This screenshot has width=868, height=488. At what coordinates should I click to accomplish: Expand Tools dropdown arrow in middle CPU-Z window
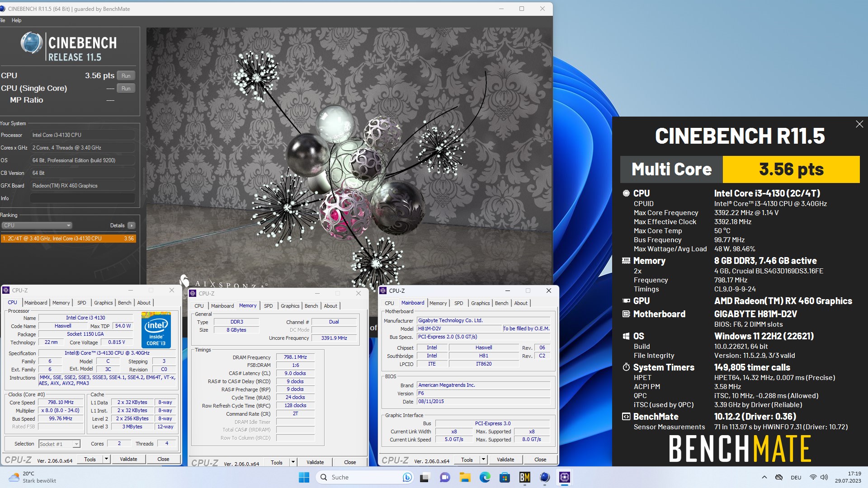coord(293,462)
